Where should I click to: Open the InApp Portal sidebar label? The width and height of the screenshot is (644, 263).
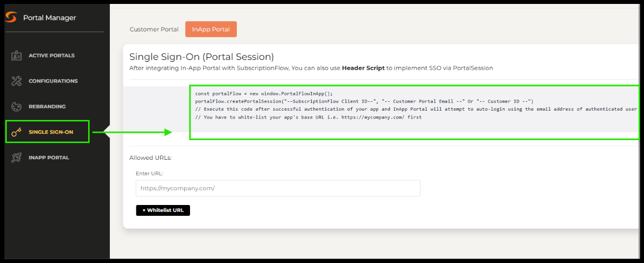click(x=49, y=158)
